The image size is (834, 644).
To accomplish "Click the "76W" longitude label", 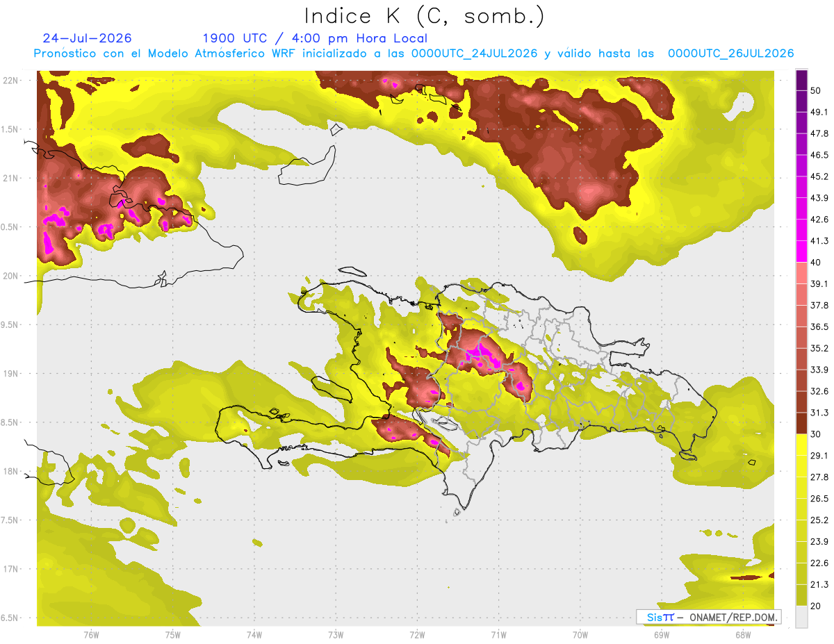I will 91,635.
